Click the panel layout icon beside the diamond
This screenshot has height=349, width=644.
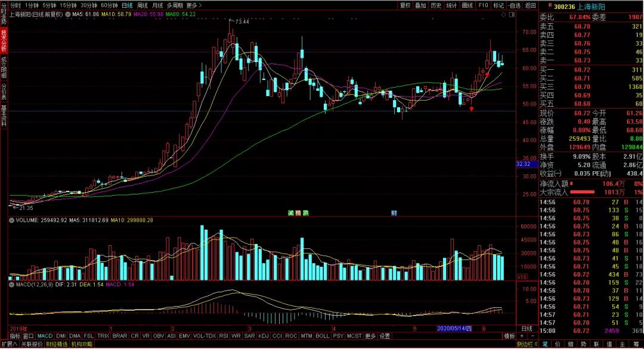point(512,14)
